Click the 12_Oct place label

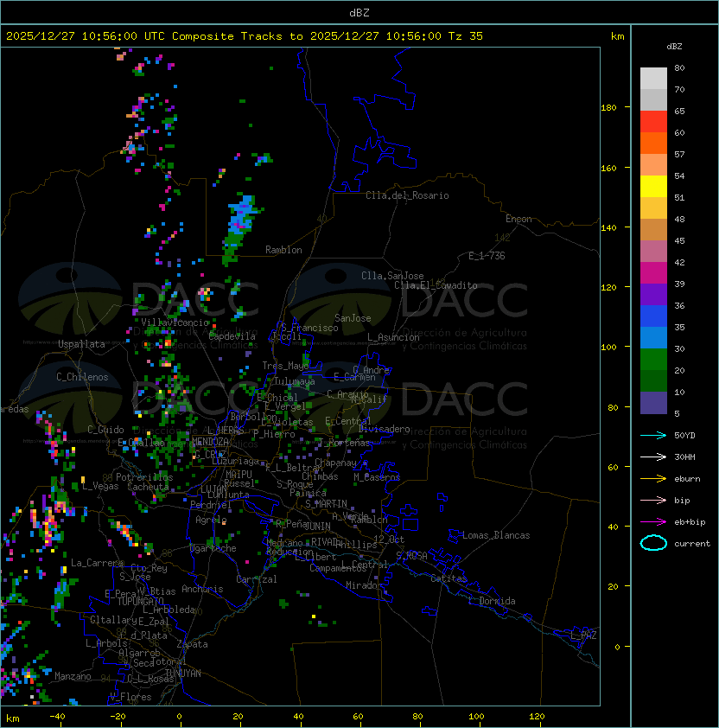click(389, 540)
